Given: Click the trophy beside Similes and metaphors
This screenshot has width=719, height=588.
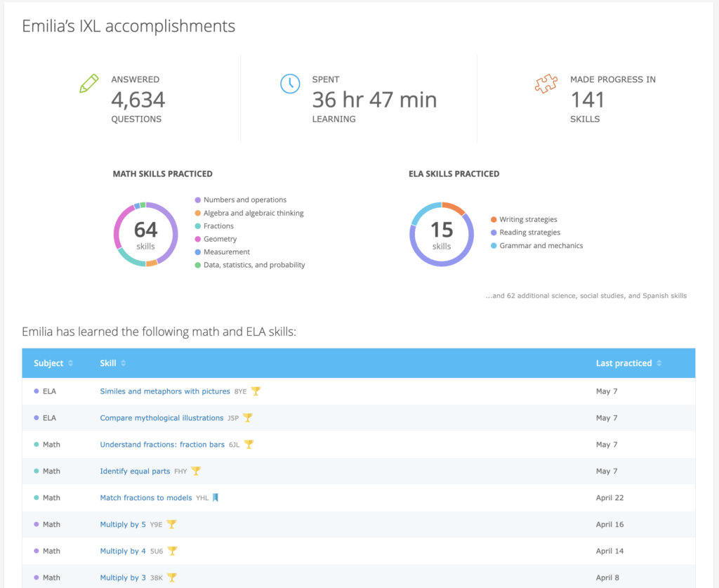Looking at the screenshot, I should tap(256, 391).
